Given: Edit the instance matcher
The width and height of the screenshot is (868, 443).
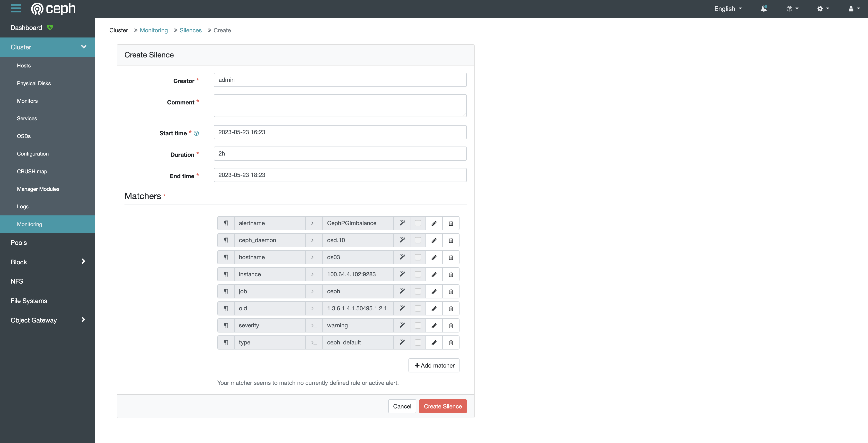Looking at the screenshot, I should tap(434, 274).
